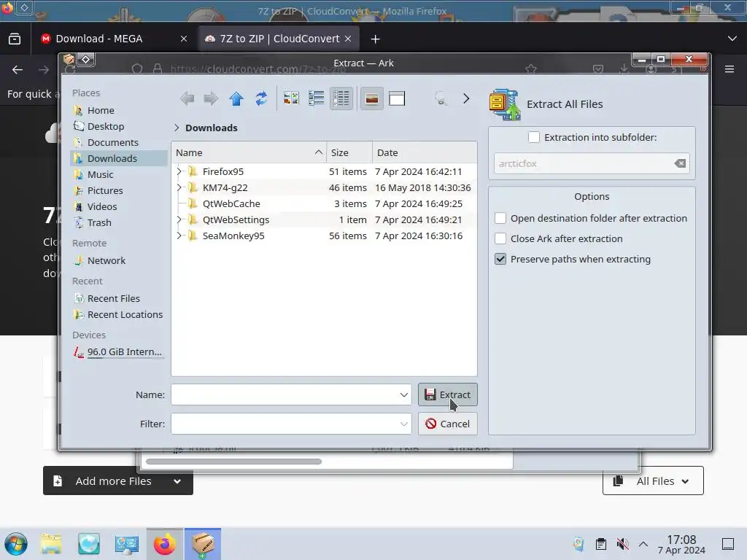Go back in the file dialog toolbar

coord(187,98)
